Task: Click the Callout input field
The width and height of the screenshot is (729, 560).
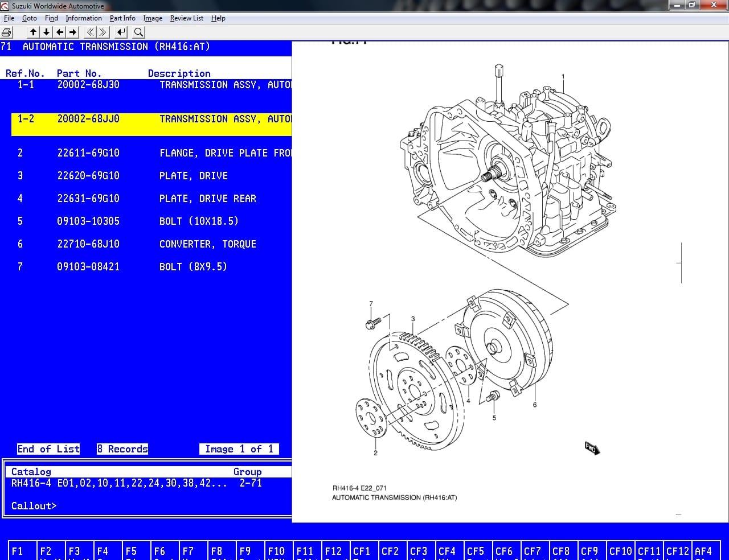Action: pos(171,506)
